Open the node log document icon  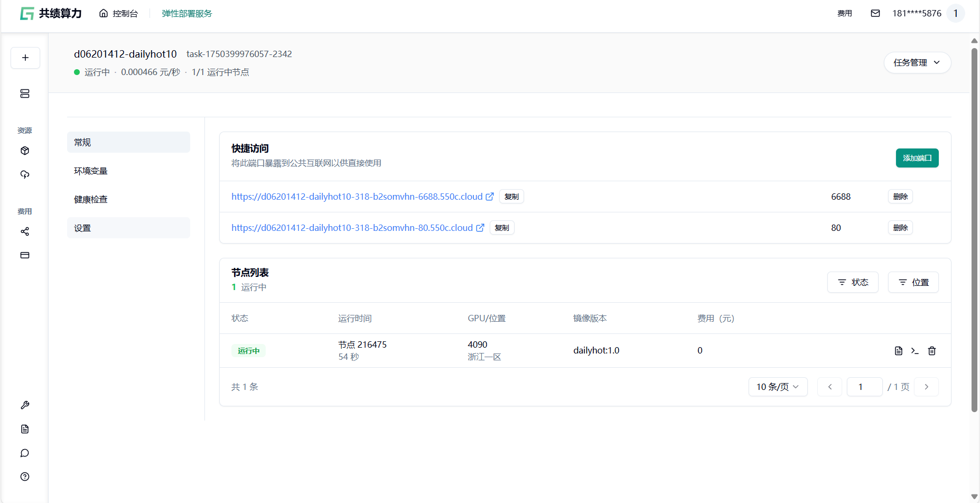click(x=898, y=351)
